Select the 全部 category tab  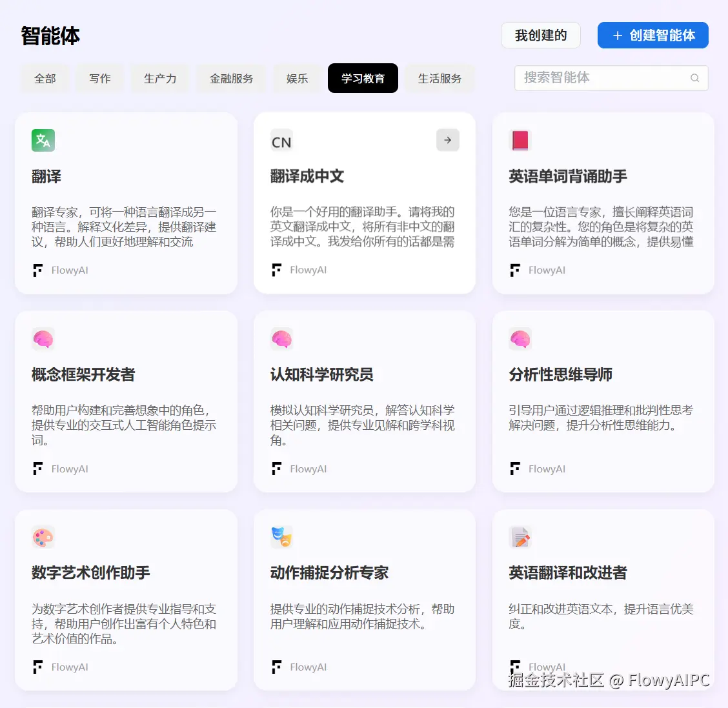45,79
